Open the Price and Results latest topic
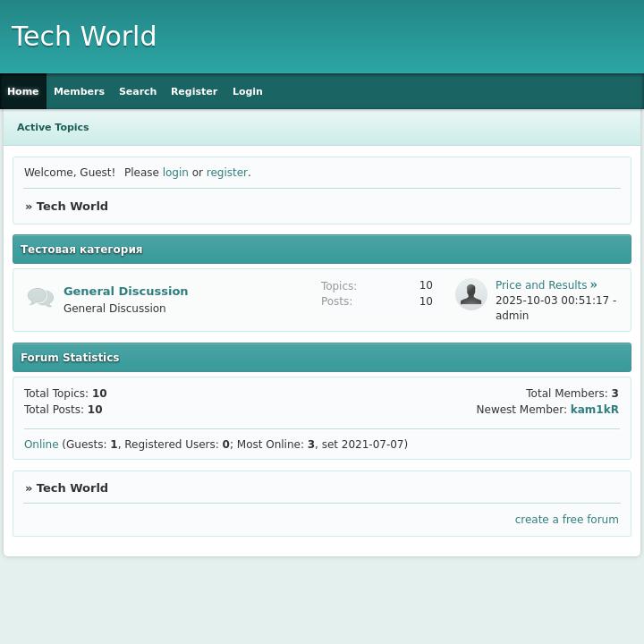Viewport: 644px width, 644px height. coord(541,285)
